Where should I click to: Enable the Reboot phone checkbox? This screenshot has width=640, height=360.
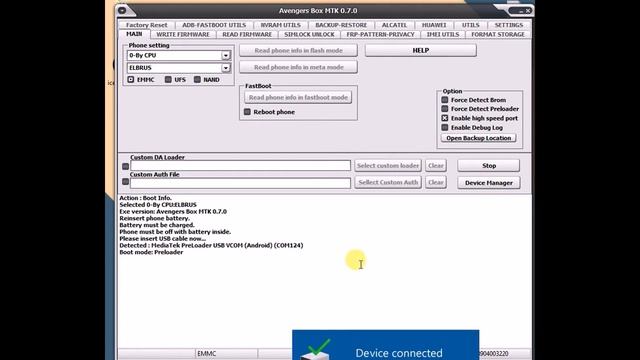point(247,112)
